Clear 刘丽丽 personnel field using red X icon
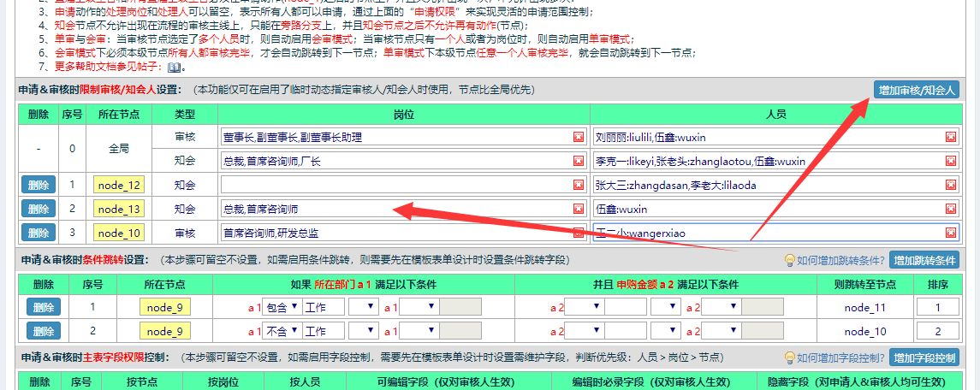This screenshot has height=390, width=980. 950,137
